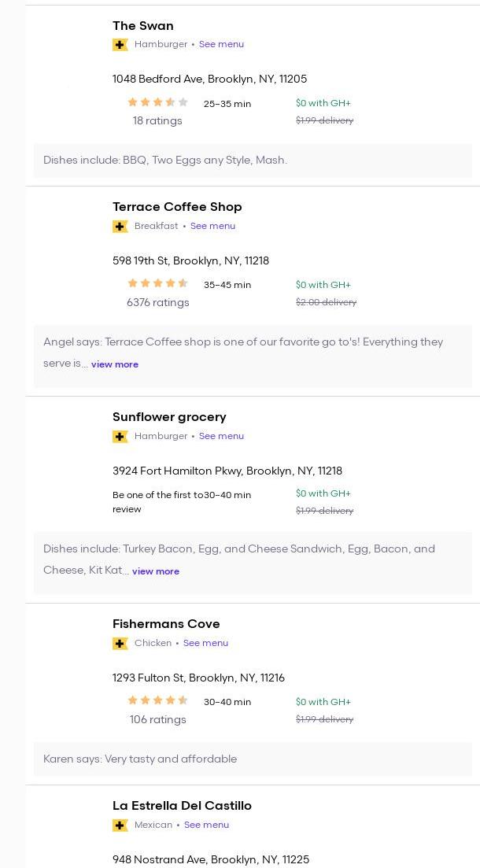This screenshot has width=480, height=868.
Task: Expand Sunflower grocery dishes with view more
Action: tap(156, 572)
